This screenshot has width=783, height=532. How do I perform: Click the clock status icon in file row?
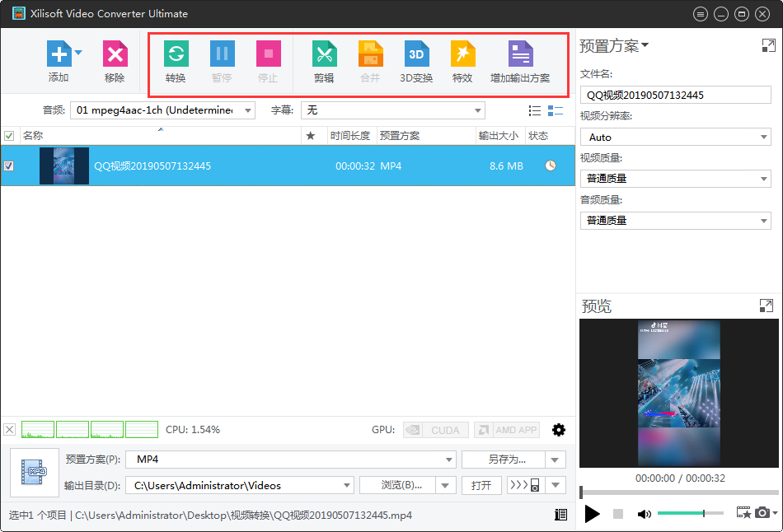[x=551, y=166]
